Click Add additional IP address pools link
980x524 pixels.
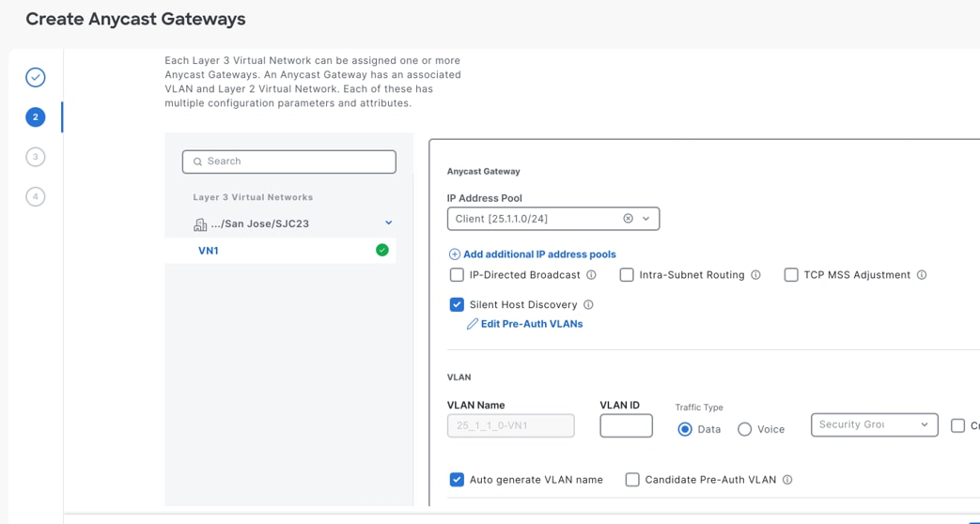(539, 254)
